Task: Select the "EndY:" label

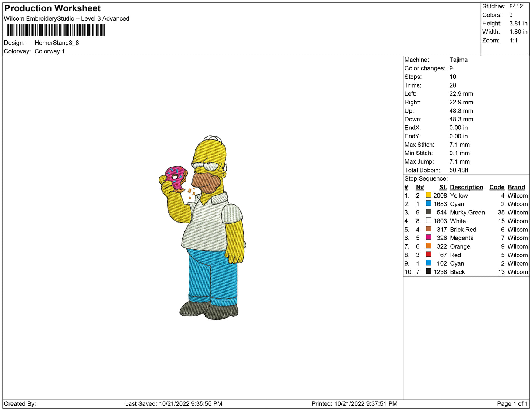Action: click(x=413, y=136)
